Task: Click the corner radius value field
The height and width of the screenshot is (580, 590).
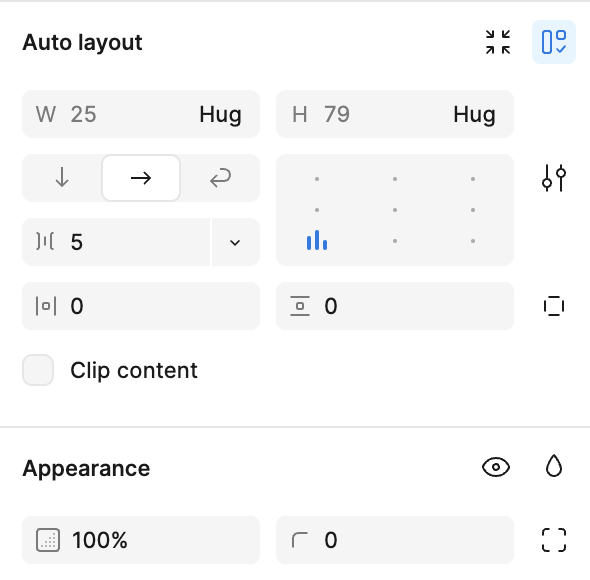Action: [x=395, y=540]
